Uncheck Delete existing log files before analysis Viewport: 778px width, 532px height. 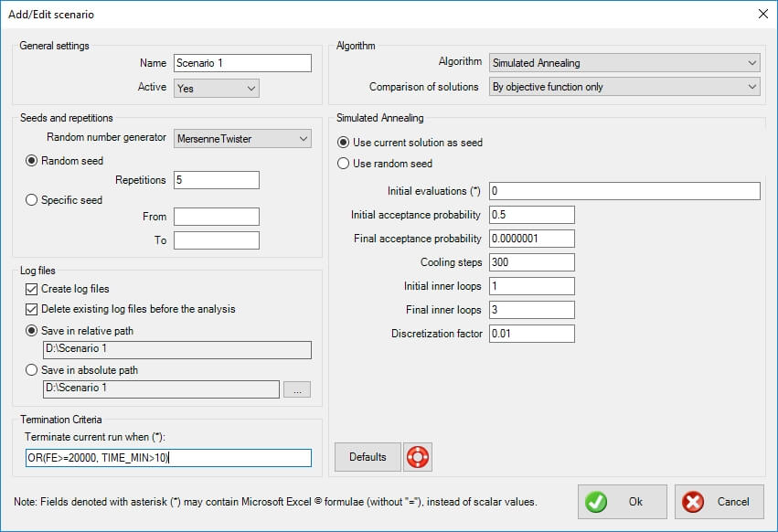pyautogui.click(x=32, y=309)
